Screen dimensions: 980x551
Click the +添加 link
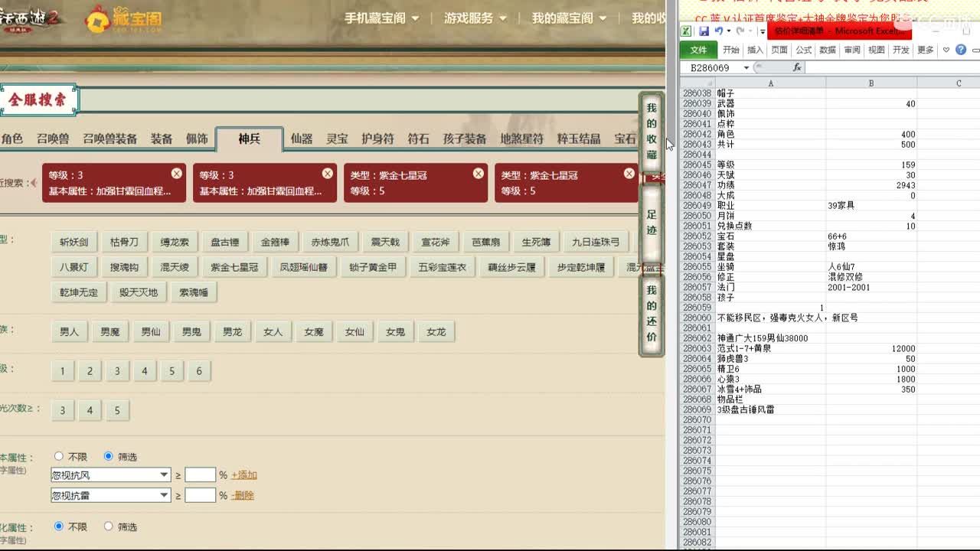(244, 475)
